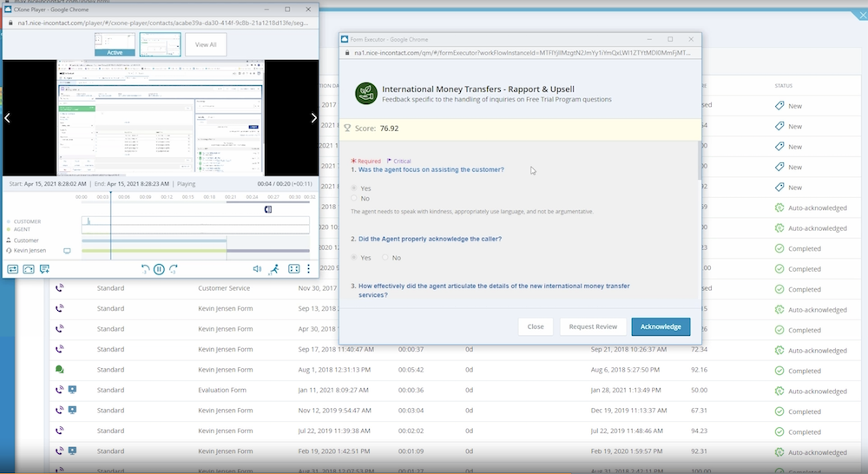868x474 pixels.
Task: Click the form logo icon beside International Money Transfers
Action: coord(366,94)
